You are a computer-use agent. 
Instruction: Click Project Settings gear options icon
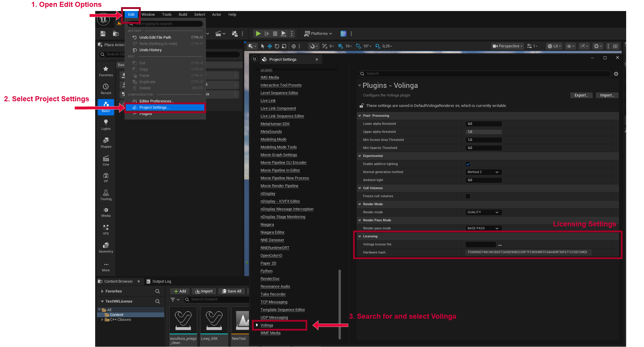tap(616, 74)
